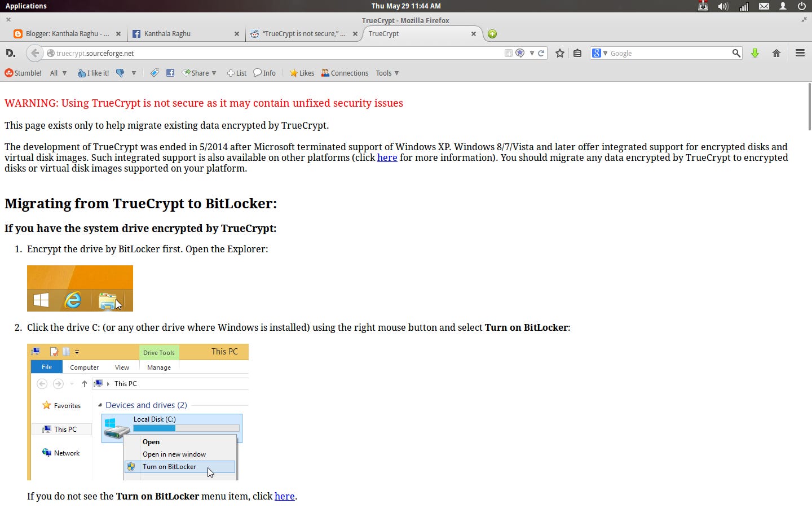This screenshot has width=812, height=508.
Task: Show bookmarks list icon
Action: pyautogui.click(x=577, y=53)
